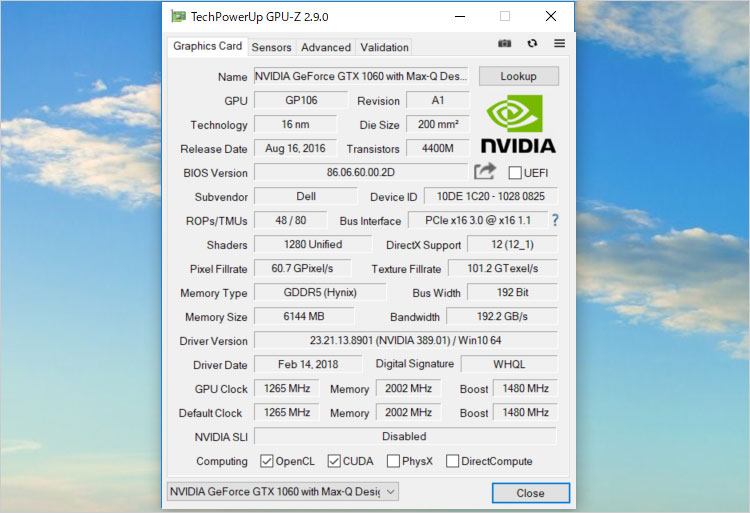
Task: Click the Die Size field 200 mm²
Action: tap(438, 124)
